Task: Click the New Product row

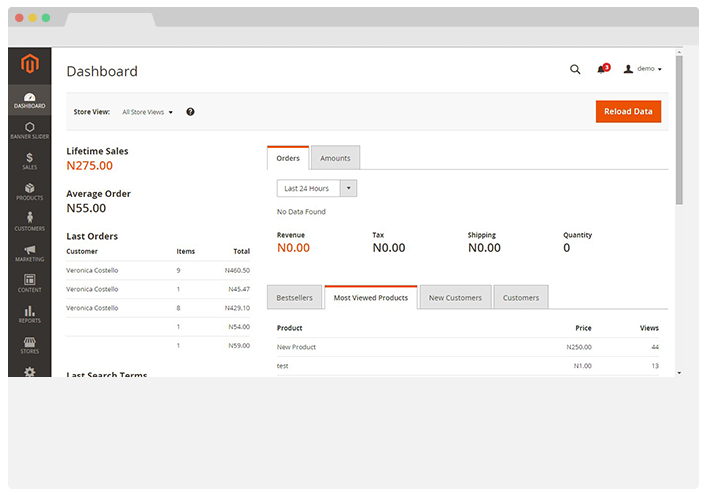Action: tap(468, 347)
